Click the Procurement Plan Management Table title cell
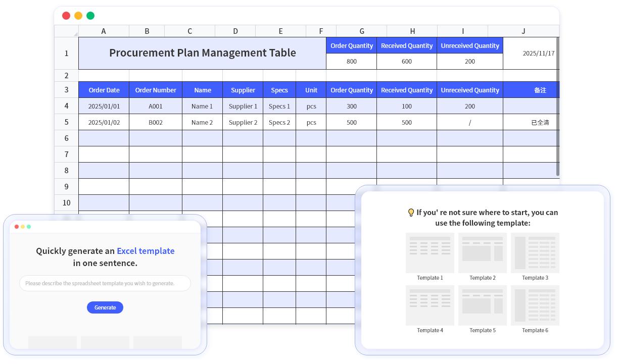This screenshot has width=619, height=364. (x=202, y=53)
